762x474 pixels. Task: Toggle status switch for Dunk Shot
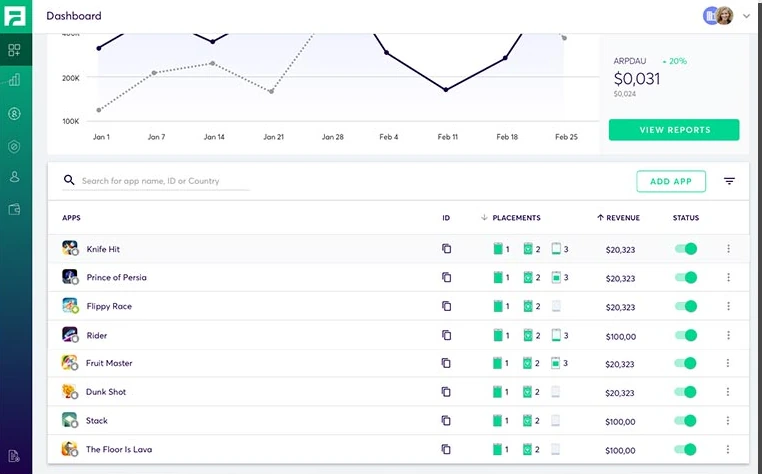[685, 391]
